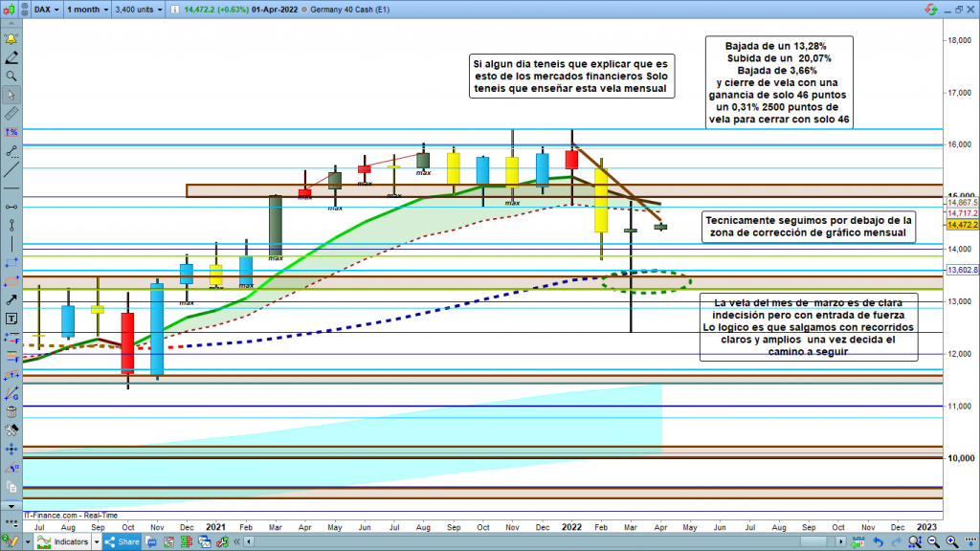Click the Indicators button
980x551 pixels.
click(63, 542)
